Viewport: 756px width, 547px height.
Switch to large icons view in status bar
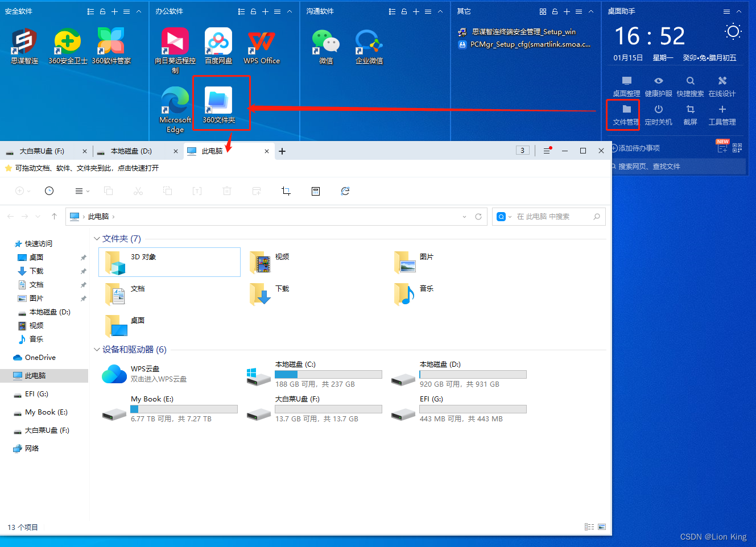pyautogui.click(x=602, y=527)
